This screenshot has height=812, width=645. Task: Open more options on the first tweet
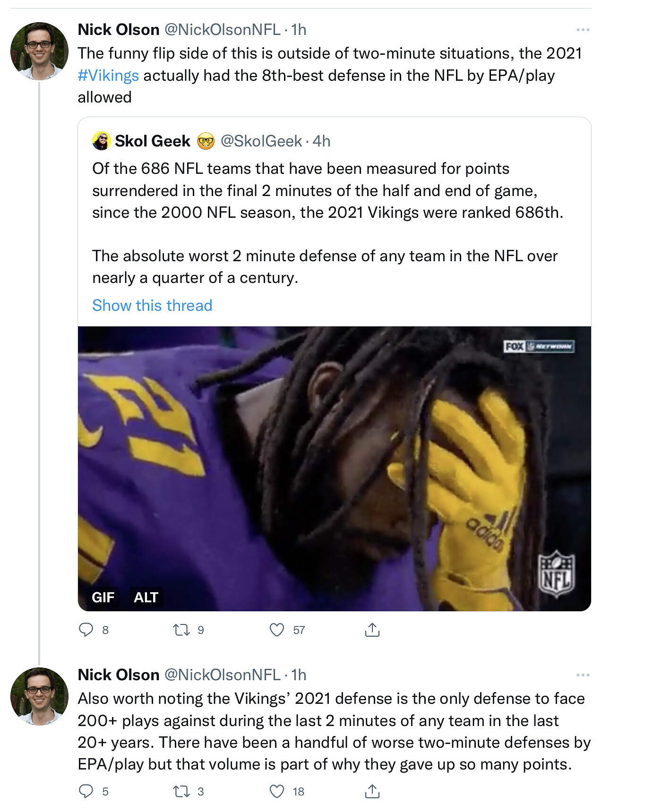(x=583, y=30)
